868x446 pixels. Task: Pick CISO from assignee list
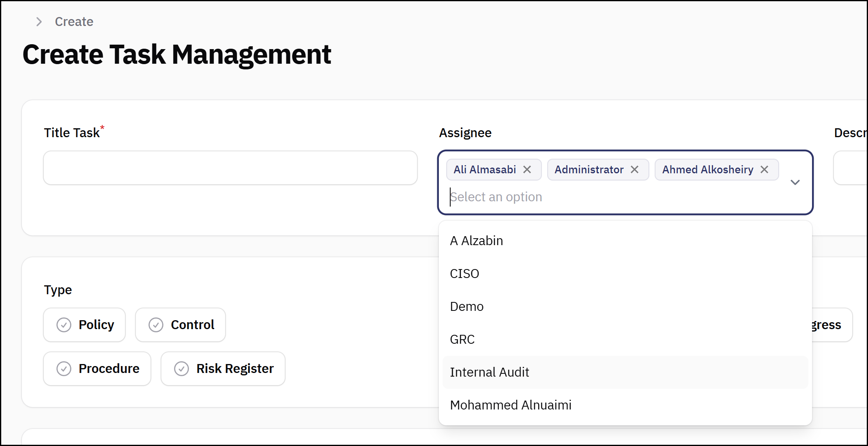pos(625,274)
